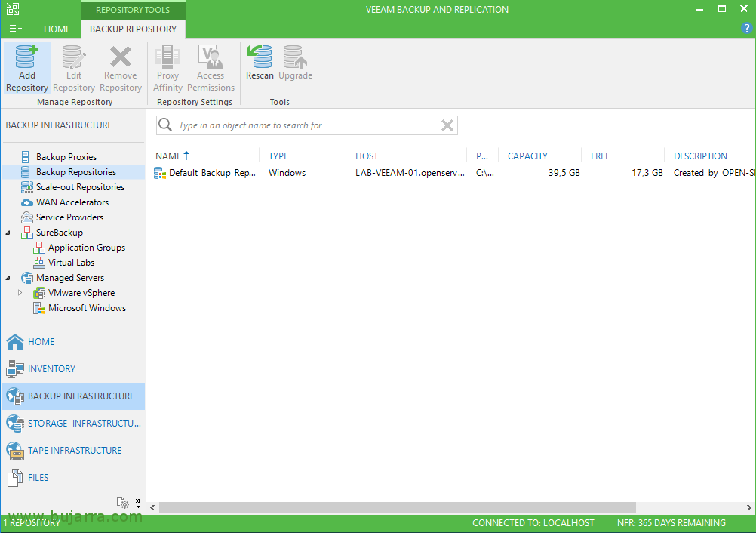Click the Veeam application icon in title bar
The height and width of the screenshot is (533, 756).
(x=13, y=9)
